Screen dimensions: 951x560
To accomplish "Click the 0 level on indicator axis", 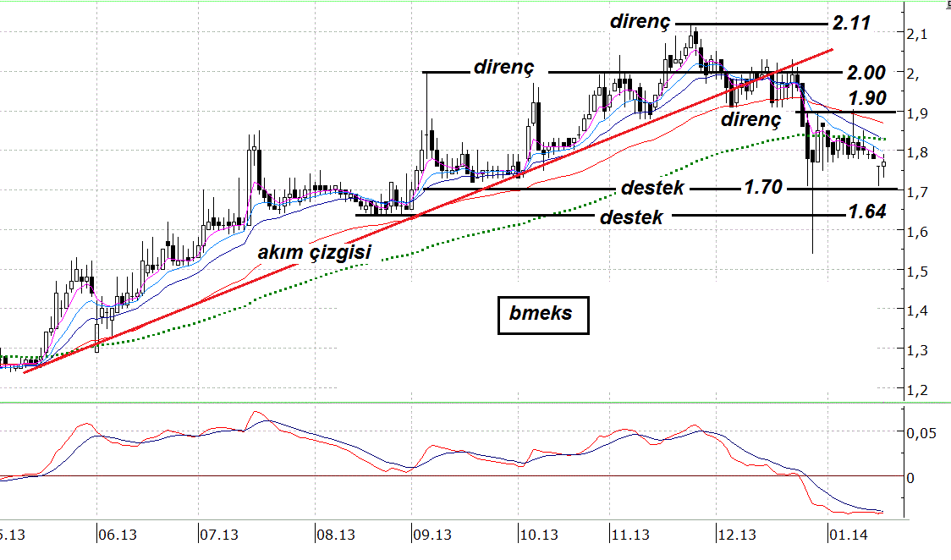I will click(x=910, y=478).
